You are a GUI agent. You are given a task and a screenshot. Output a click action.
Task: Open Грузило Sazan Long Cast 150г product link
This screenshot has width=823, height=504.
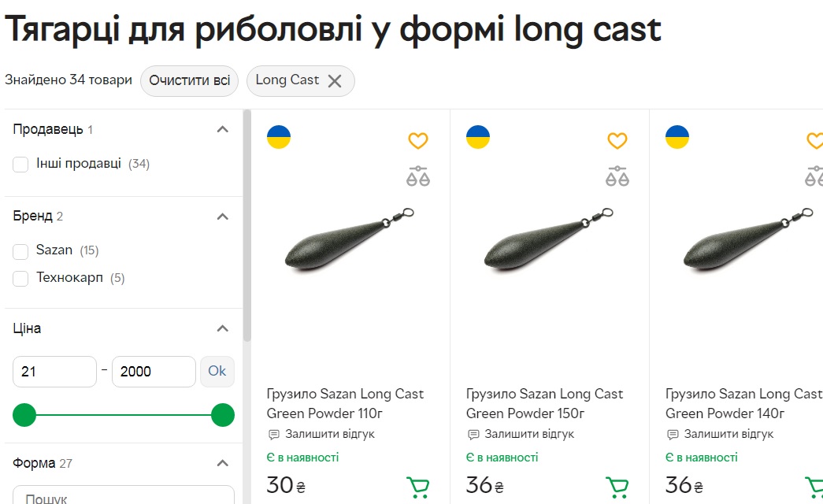point(544,403)
